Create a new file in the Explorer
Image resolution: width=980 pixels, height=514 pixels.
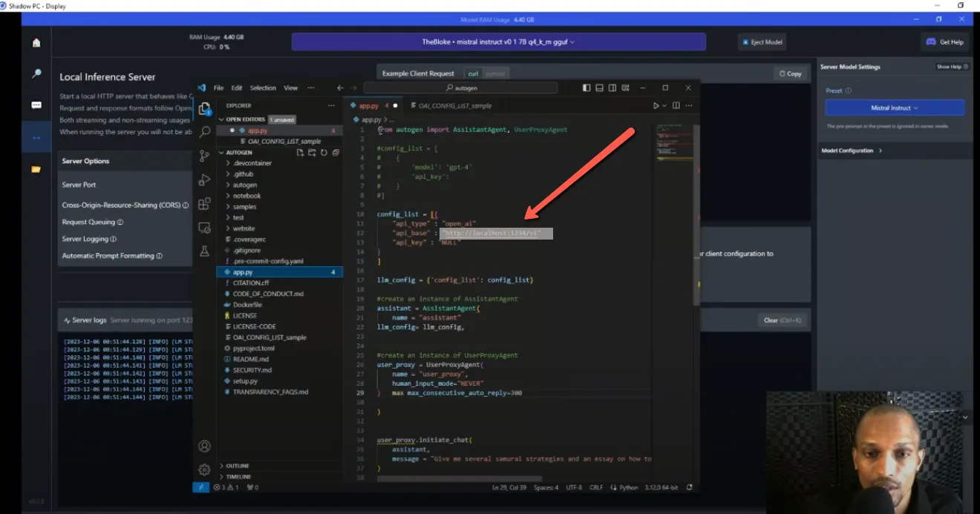(300, 152)
